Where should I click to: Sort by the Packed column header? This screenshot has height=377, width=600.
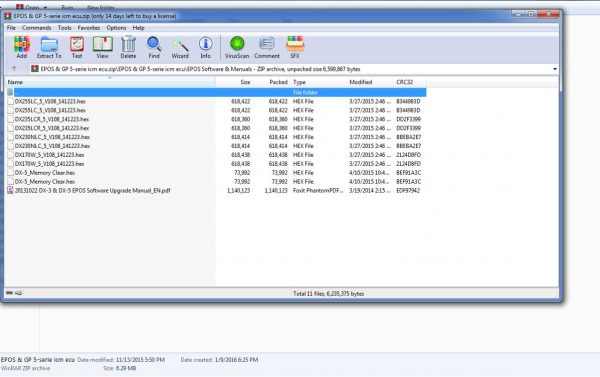tap(272, 82)
